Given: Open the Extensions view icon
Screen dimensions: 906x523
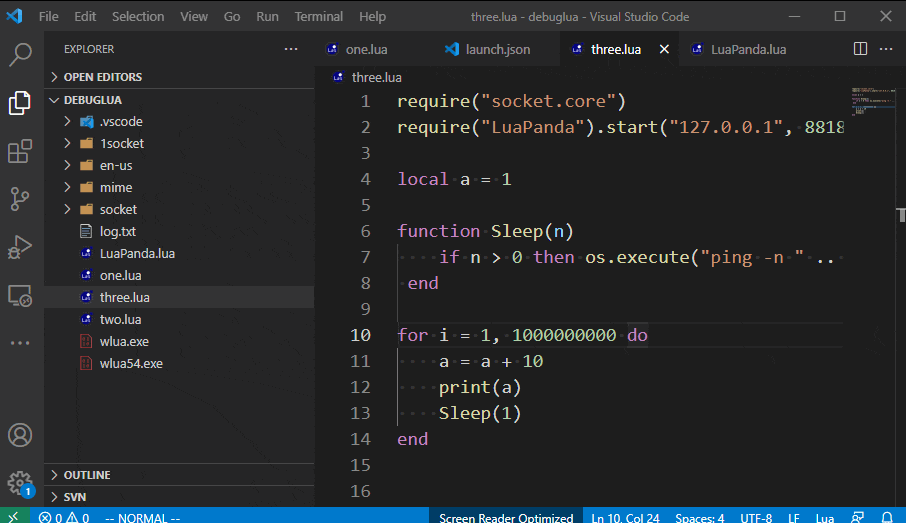Looking at the screenshot, I should click(20, 151).
